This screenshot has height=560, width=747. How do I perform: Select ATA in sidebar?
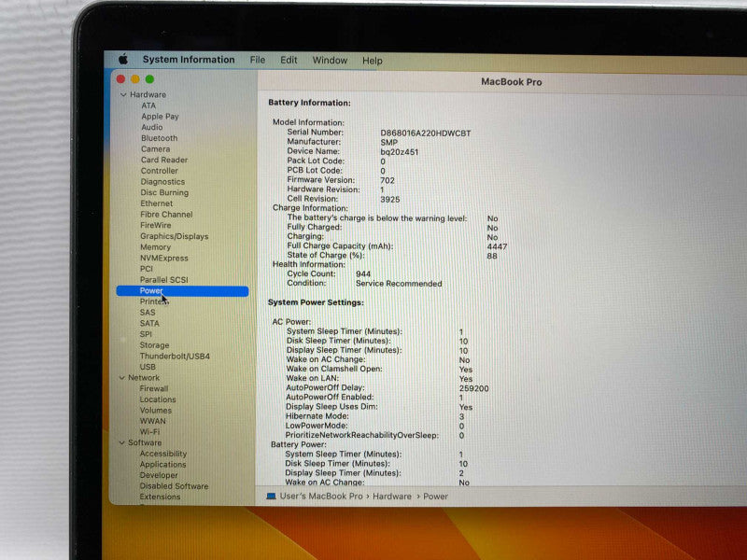[148, 105]
